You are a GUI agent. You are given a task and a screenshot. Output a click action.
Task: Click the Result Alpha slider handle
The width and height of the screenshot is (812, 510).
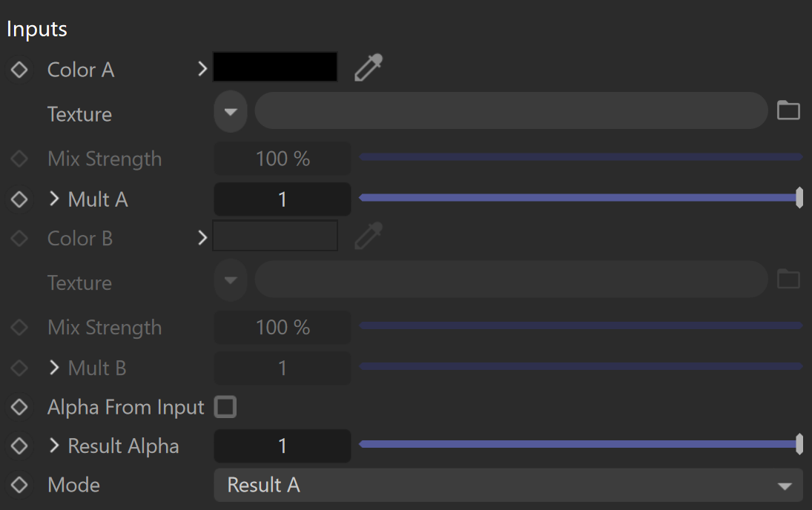coord(799,444)
